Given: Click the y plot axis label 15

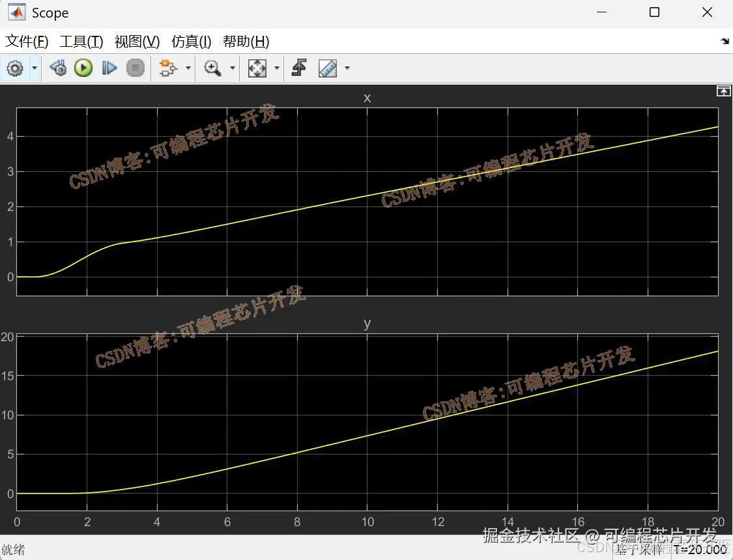Looking at the screenshot, I should tap(8, 376).
